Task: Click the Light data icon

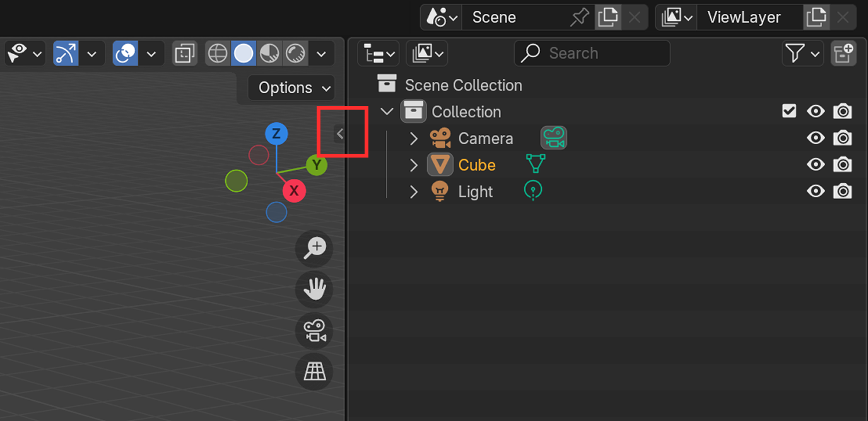Action: coord(533,190)
